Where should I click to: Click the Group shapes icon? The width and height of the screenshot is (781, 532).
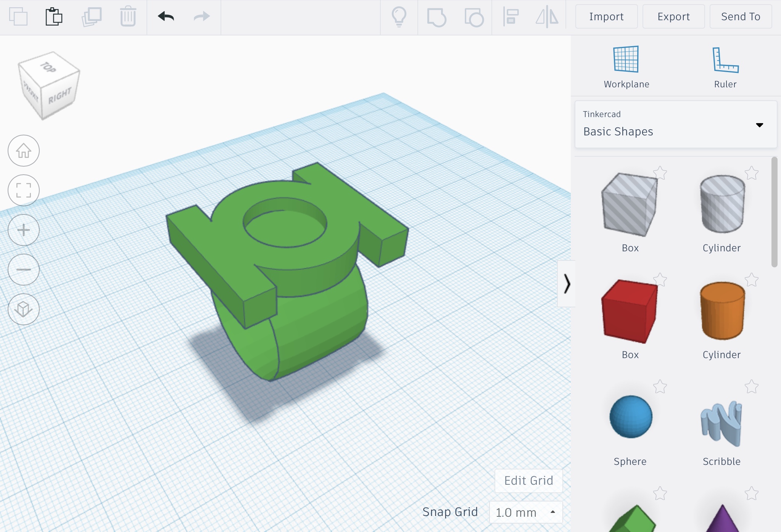click(436, 17)
